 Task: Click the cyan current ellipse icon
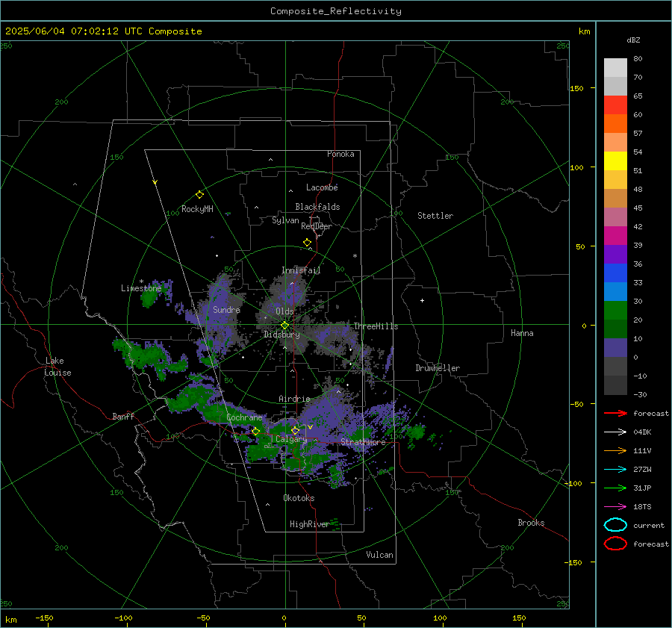pyautogui.click(x=615, y=525)
